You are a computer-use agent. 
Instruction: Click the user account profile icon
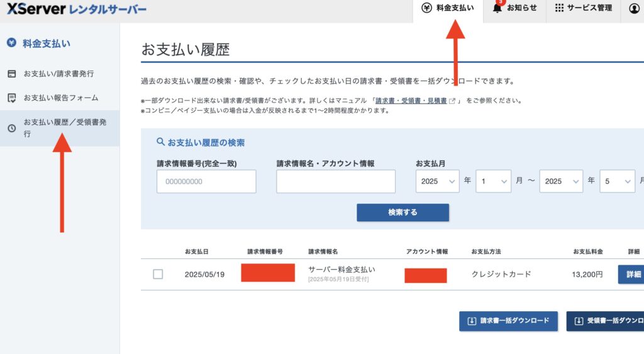pyautogui.click(x=635, y=8)
